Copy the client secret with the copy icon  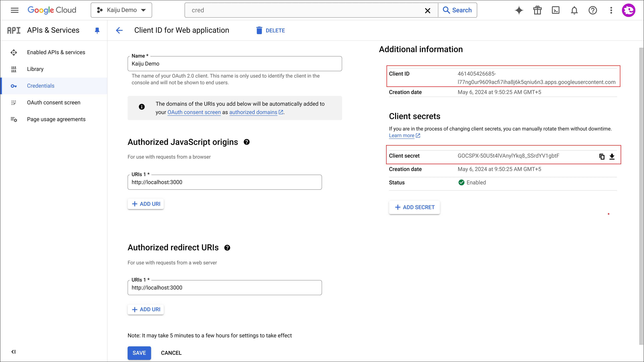[x=602, y=156]
